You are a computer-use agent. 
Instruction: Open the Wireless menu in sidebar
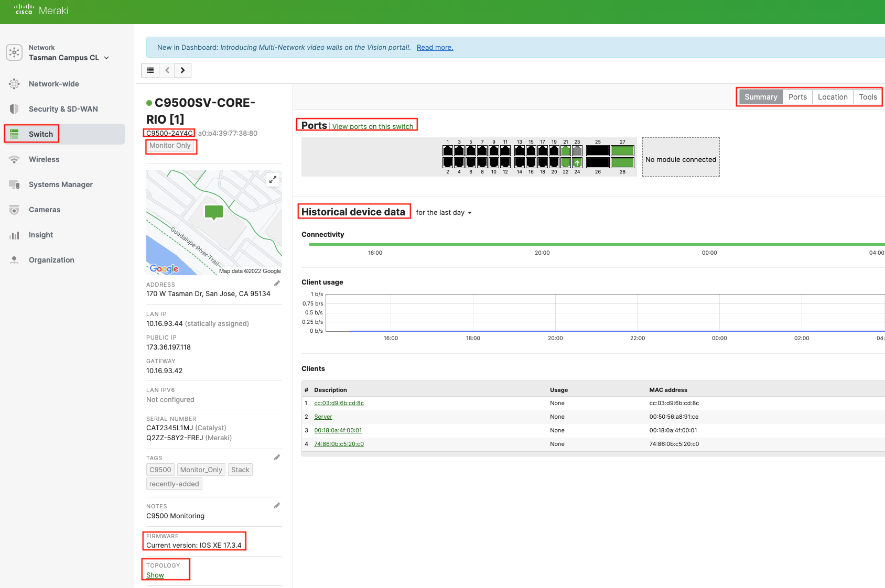pyautogui.click(x=44, y=159)
